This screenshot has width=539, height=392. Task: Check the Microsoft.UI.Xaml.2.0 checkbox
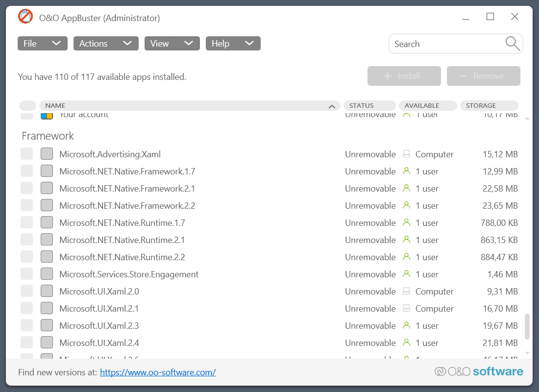click(x=27, y=291)
